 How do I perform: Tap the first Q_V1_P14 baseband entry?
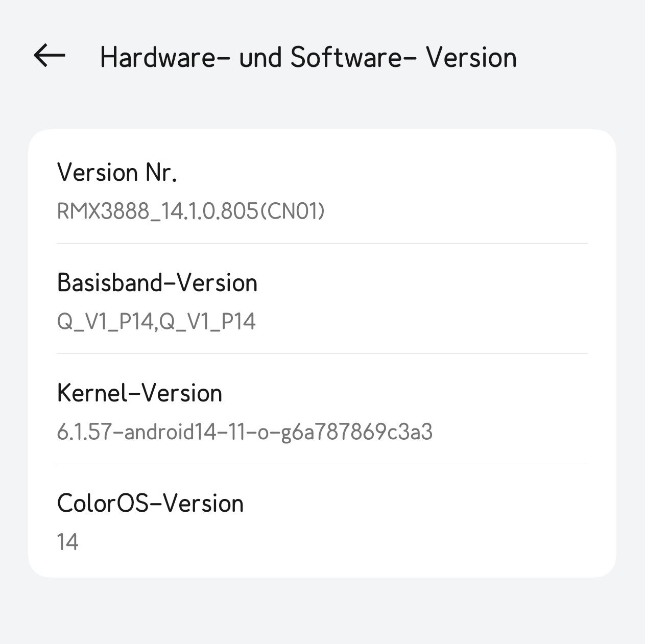(x=105, y=322)
